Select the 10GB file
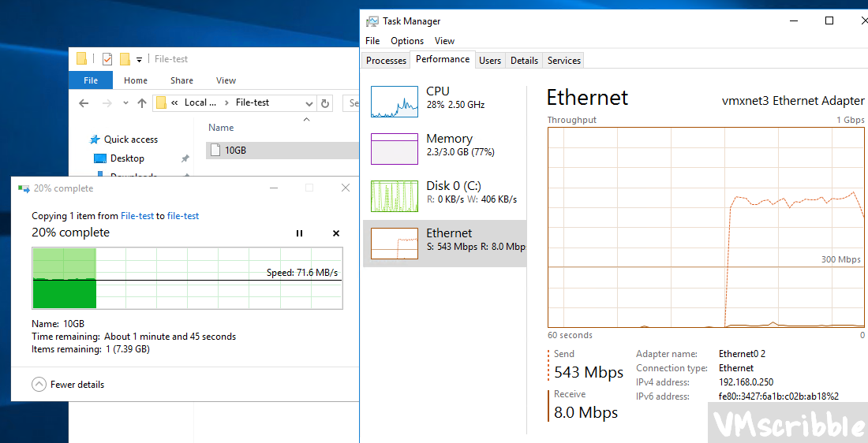This screenshot has height=443, width=868. pos(235,150)
